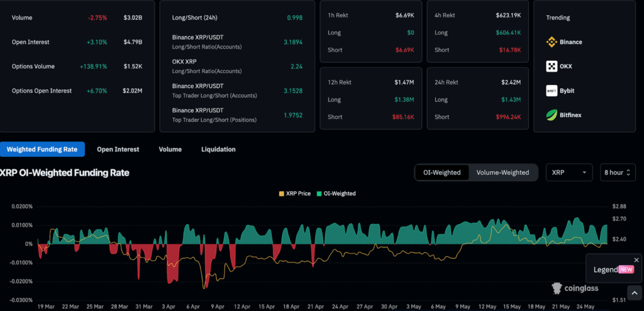This screenshot has width=644, height=311.
Task: Click the Binance link in Trending
Action: coord(570,42)
